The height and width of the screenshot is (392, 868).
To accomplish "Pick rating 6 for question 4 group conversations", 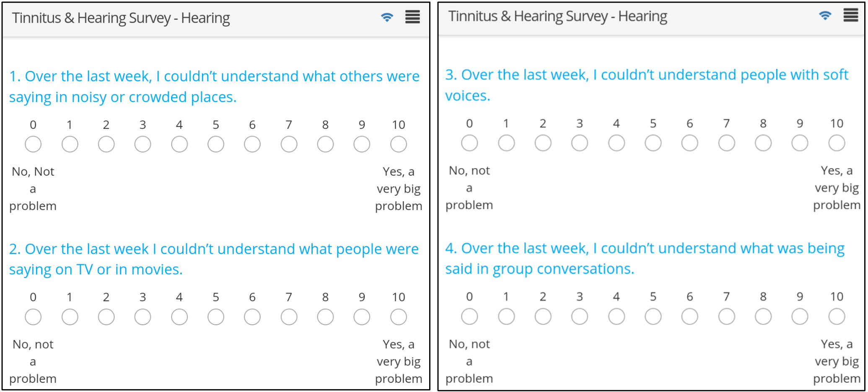I will pos(689,317).
